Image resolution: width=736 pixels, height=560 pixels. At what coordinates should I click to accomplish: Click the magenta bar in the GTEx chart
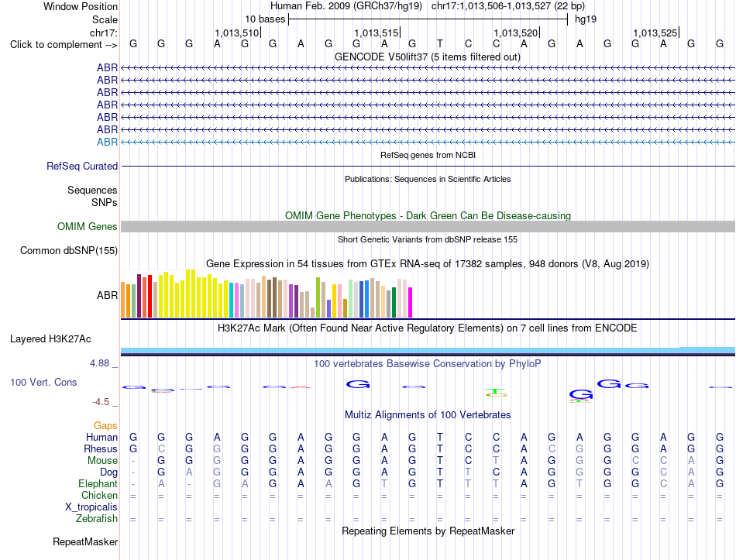coord(411,302)
